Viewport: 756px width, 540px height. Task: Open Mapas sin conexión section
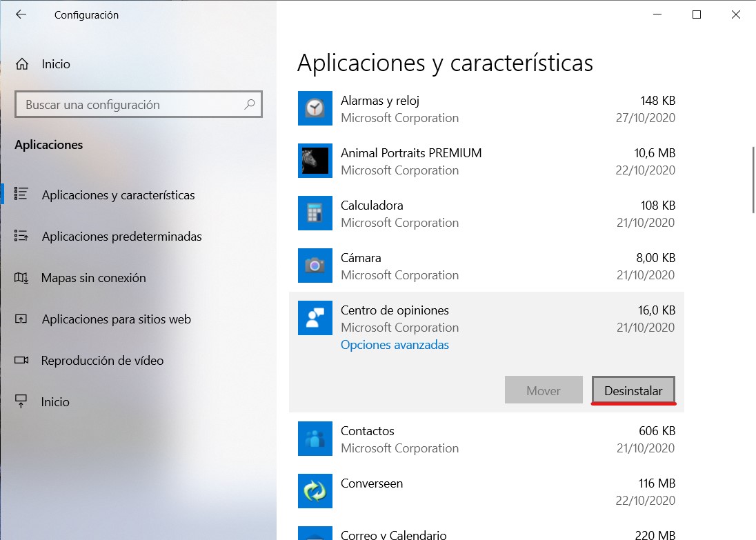tap(93, 278)
